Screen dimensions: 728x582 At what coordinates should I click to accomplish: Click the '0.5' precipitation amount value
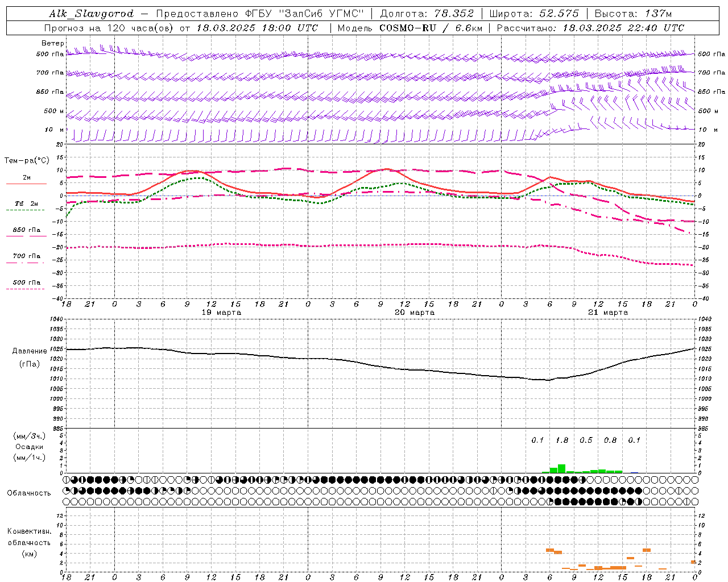pyautogui.click(x=586, y=440)
